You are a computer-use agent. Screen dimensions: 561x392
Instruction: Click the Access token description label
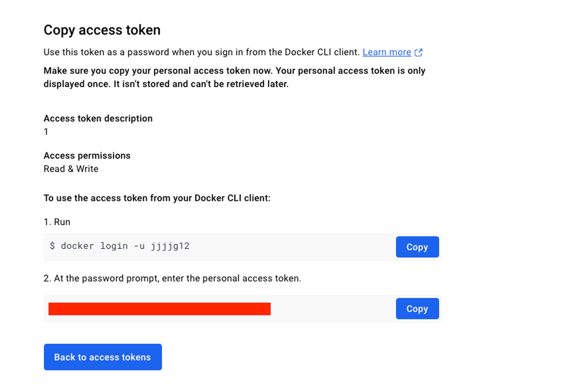point(98,118)
